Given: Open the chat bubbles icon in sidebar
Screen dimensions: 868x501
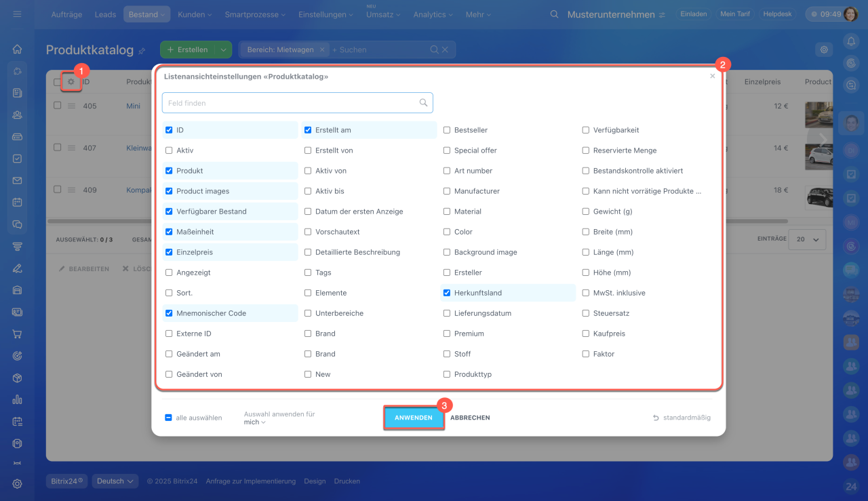Looking at the screenshot, I should pyautogui.click(x=17, y=224).
